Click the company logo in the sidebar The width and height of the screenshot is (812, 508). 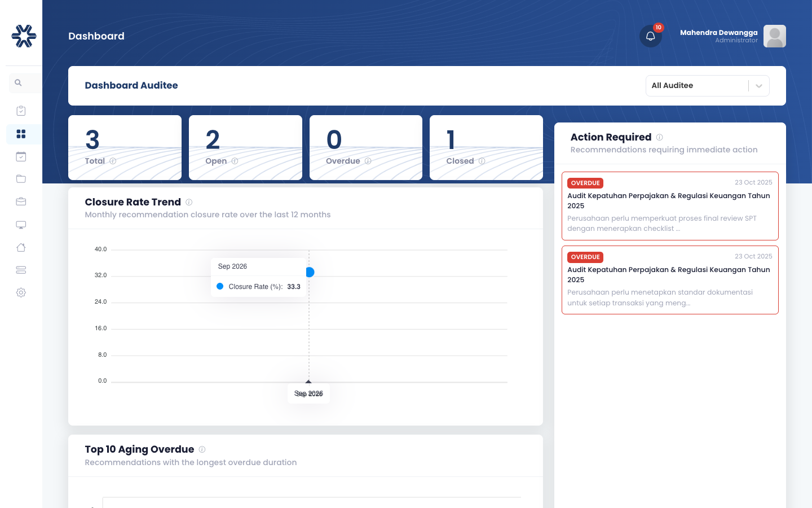(24, 36)
